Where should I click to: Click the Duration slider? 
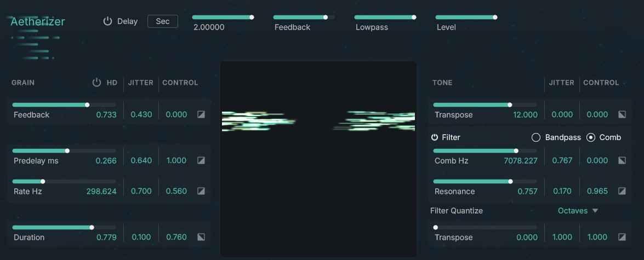click(64, 228)
